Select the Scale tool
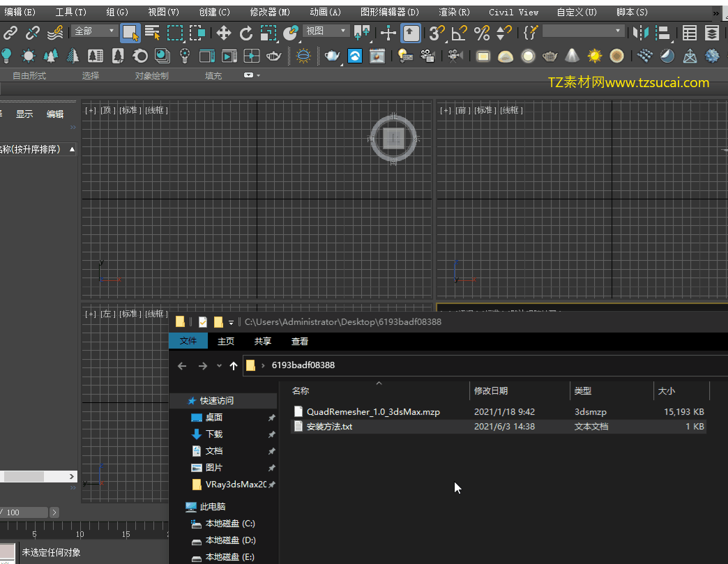728x564 pixels. (268, 33)
